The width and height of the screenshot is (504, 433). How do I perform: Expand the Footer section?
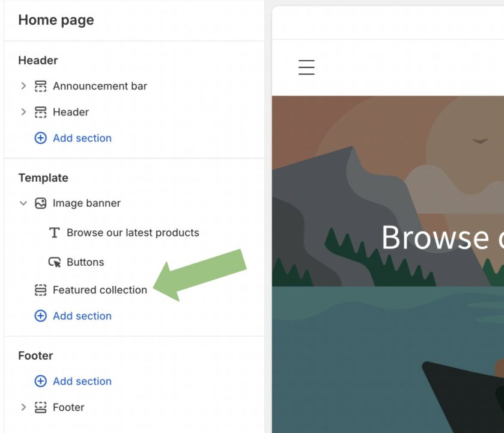tap(23, 407)
